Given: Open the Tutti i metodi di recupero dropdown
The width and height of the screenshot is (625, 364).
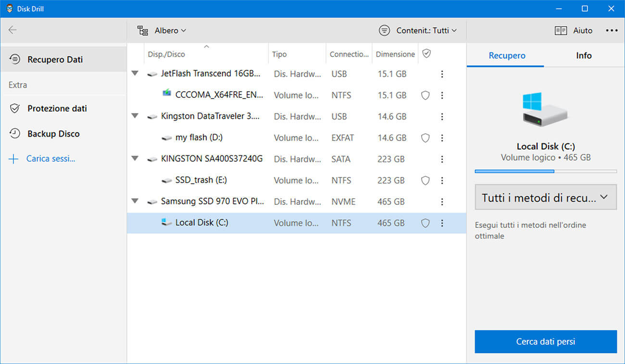Looking at the screenshot, I should [x=546, y=197].
